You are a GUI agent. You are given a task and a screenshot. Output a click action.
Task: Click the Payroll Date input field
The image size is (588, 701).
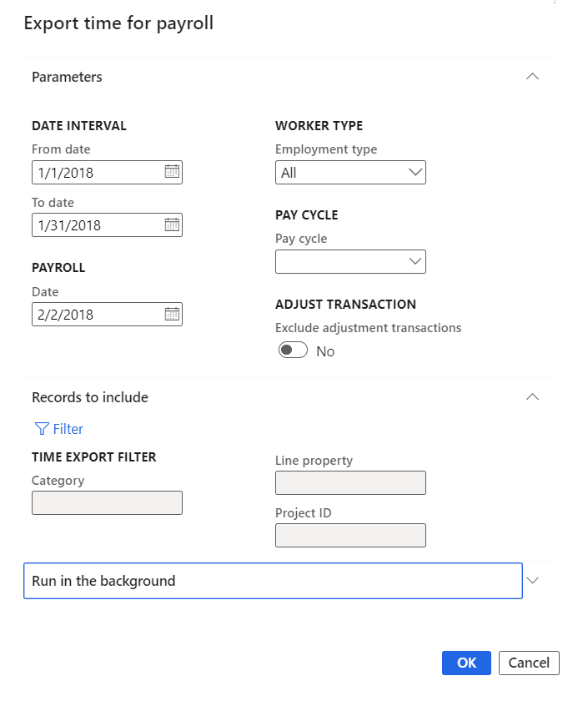pos(96,315)
